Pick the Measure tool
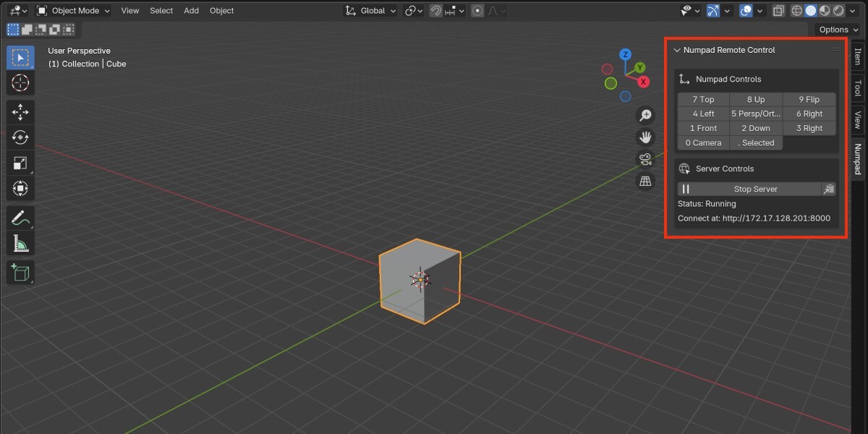868x434 pixels. point(20,244)
